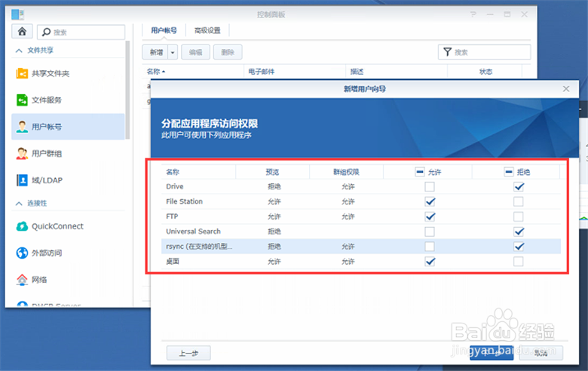The image size is (588, 371).
Task: Select the rsync row name
Action: click(199, 247)
